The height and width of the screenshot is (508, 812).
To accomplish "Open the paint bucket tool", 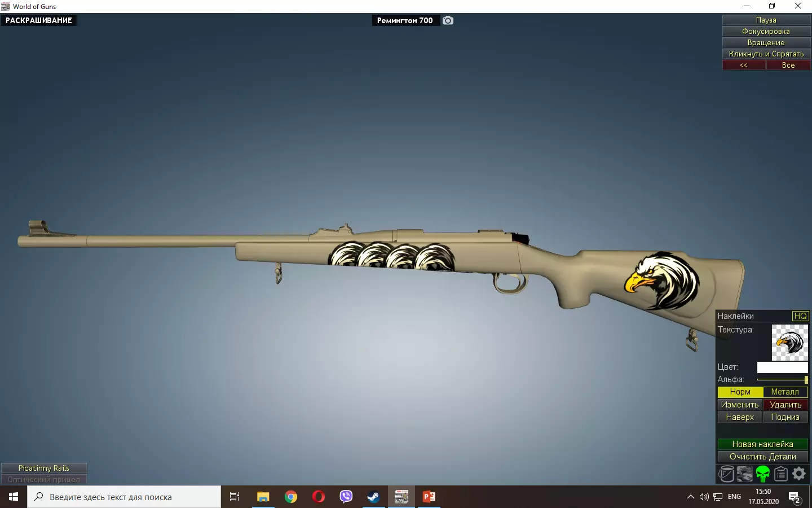I will tap(726, 474).
